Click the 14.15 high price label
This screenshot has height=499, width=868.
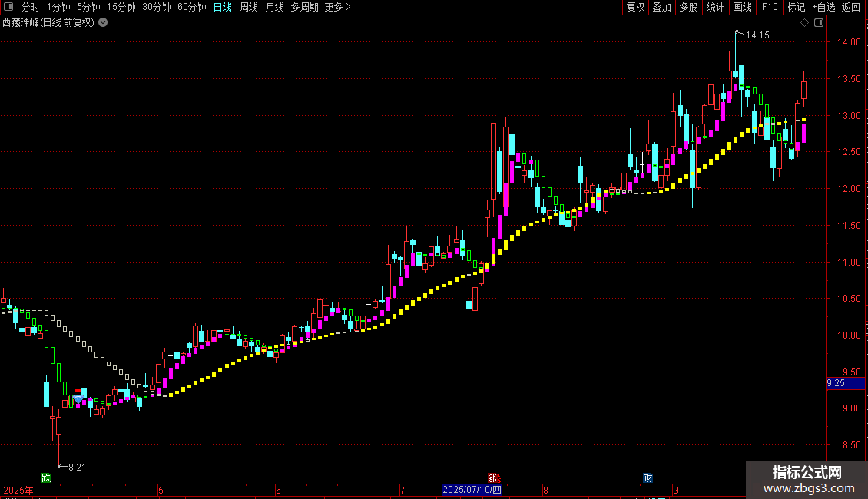coord(757,35)
